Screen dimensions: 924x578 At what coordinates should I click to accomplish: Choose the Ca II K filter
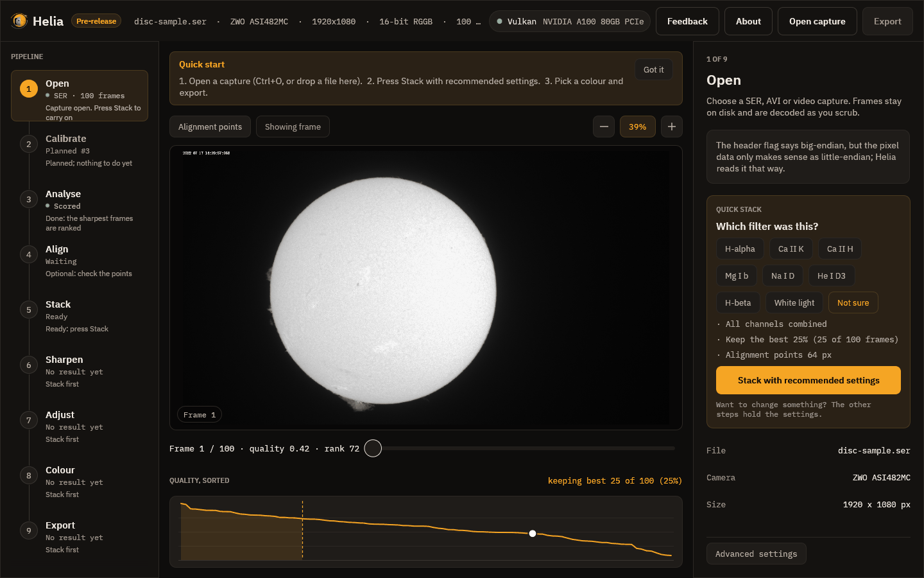point(791,249)
